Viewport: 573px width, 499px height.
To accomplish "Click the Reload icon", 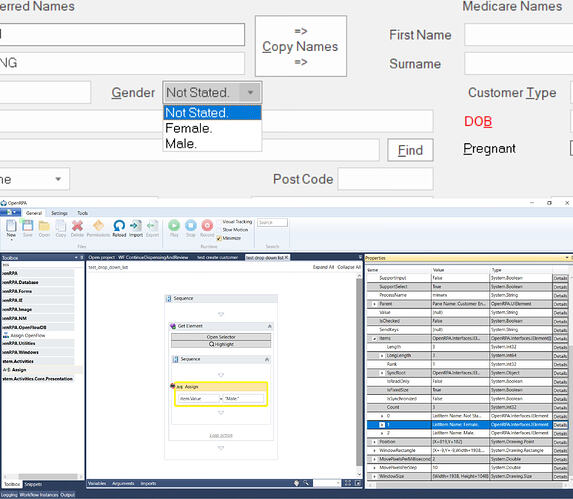I will pos(119,226).
